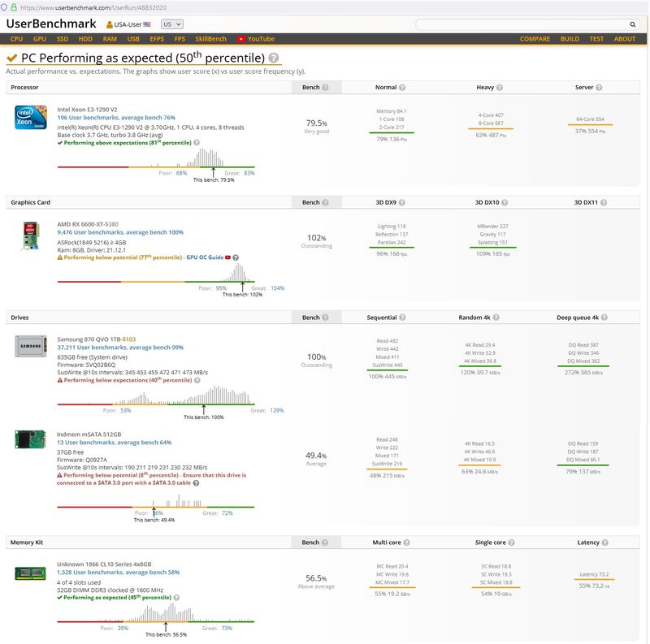Open '1,528 User benchmarks, average bench 58%' link
The image size is (650, 644).
click(x=118, y=573)
